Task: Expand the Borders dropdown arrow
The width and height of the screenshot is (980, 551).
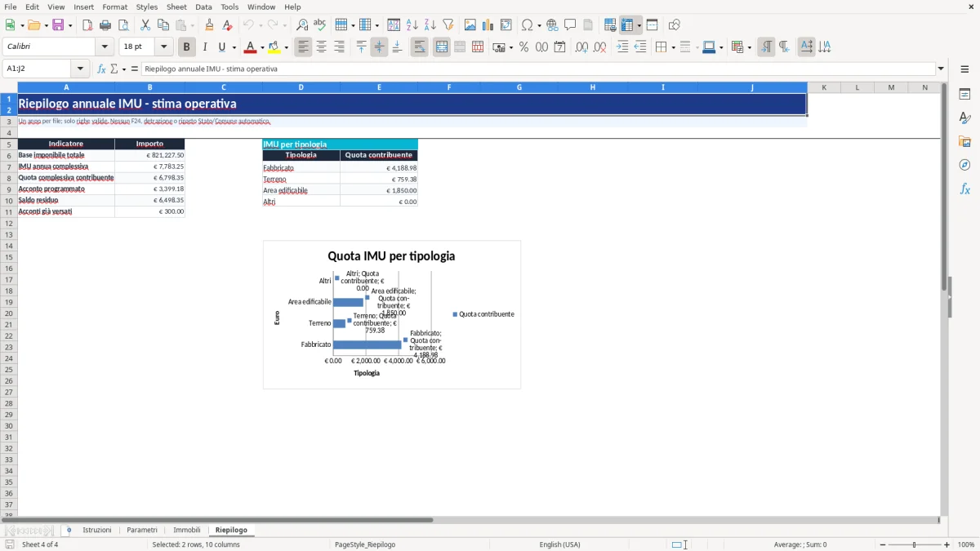Action: [673, 47]
